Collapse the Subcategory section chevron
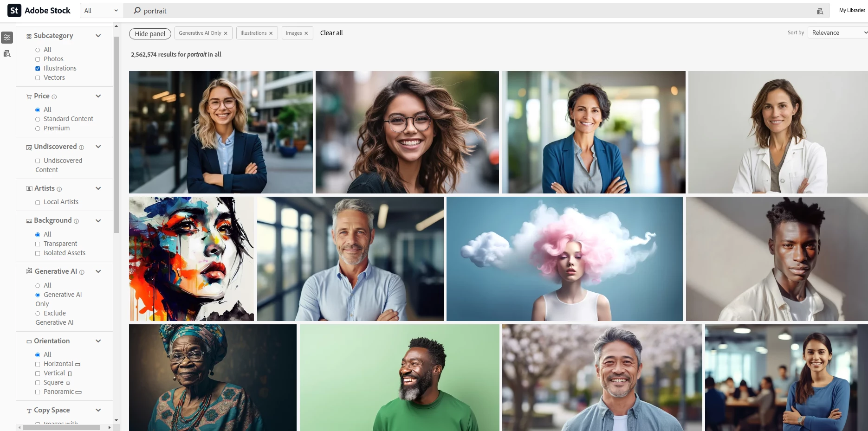Viewport: 868px width, 431px height. [x=98, y=36]
